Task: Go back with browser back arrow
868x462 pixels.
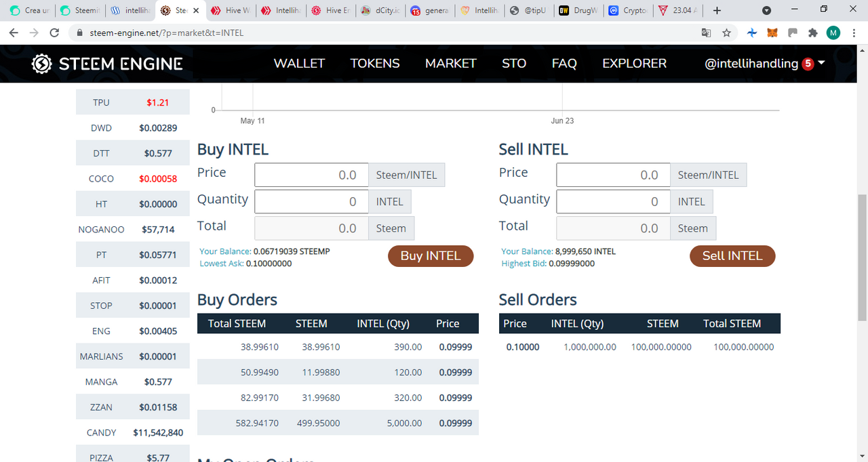Action: [x=14, y=33]
